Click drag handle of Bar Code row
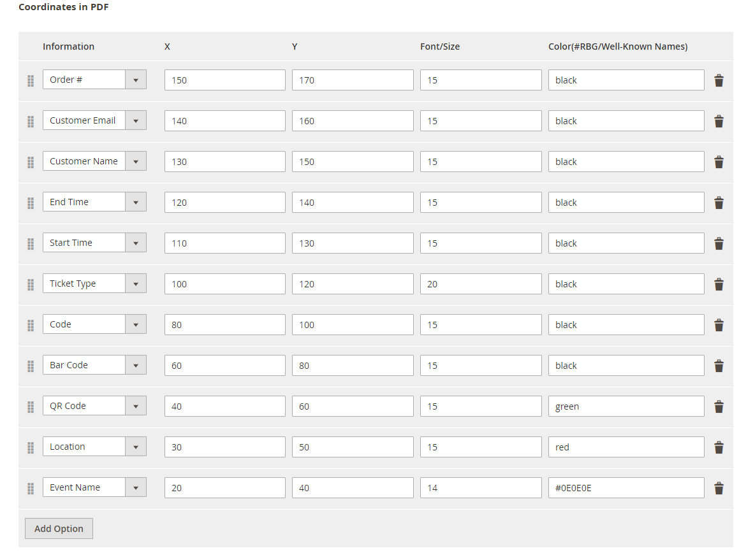This screenshot has height=560, width=746. (x=31, y=366)
